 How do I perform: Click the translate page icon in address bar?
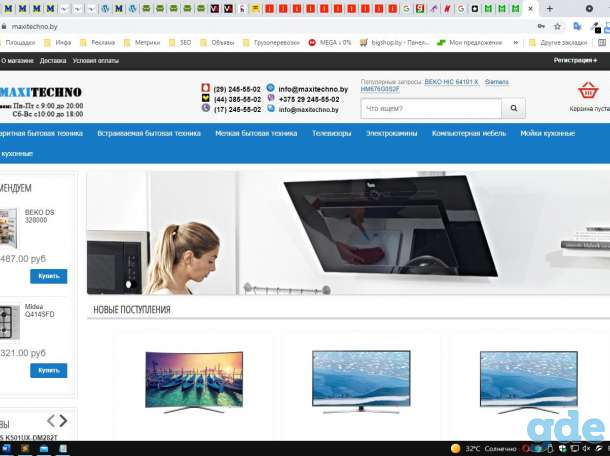coord(577,26)
